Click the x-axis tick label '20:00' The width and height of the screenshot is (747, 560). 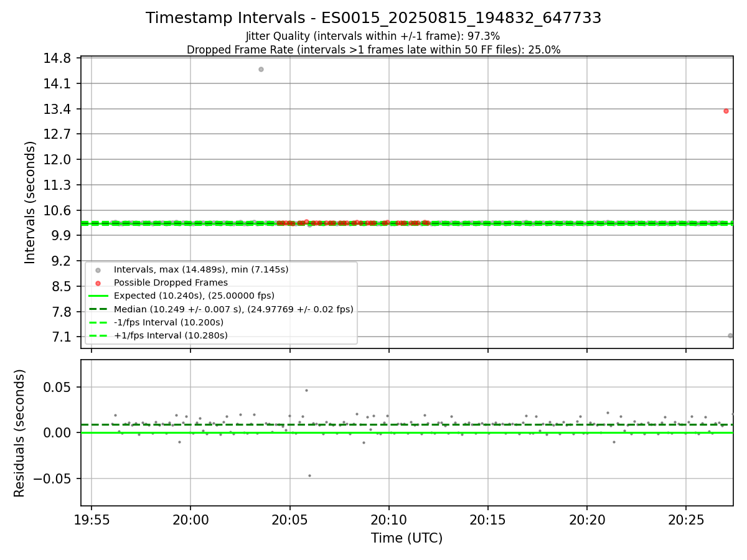tap(190, 520)
